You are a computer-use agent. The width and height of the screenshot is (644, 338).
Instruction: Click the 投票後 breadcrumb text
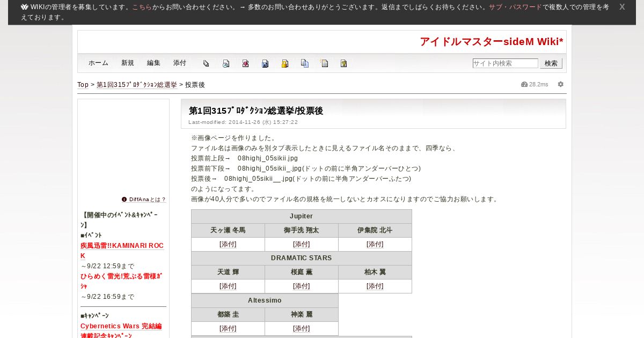coord(195,85)
